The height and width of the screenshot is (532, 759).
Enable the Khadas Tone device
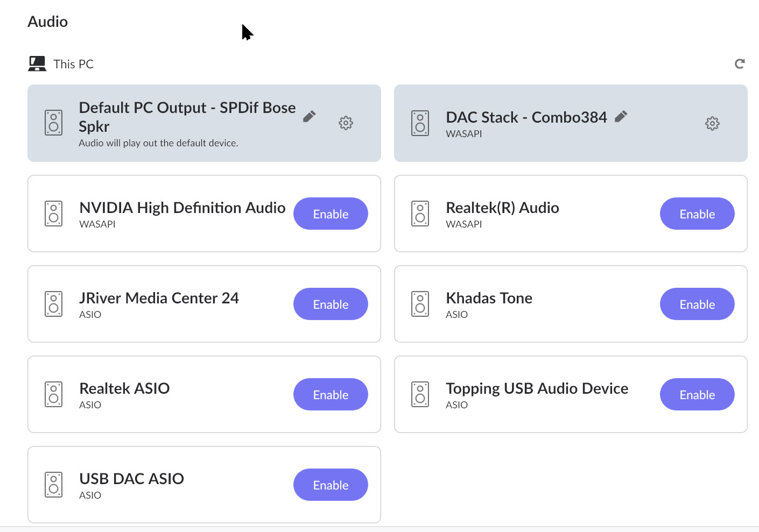coord(697,304)
